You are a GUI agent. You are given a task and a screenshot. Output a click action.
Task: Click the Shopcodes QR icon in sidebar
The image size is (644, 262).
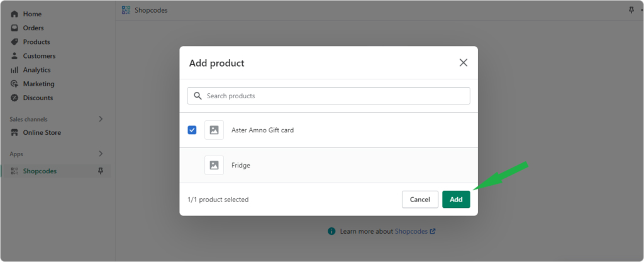(14, 171)
